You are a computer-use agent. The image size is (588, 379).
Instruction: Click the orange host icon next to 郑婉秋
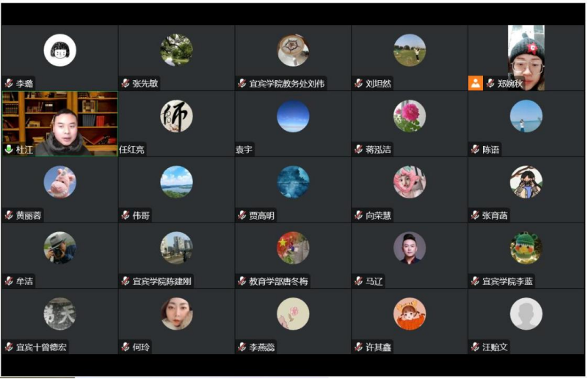click(476, 83)
